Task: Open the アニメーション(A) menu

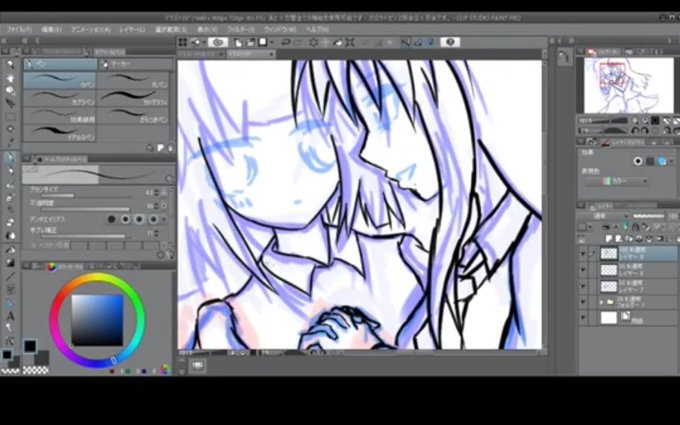Action: [x=91, y=29]
